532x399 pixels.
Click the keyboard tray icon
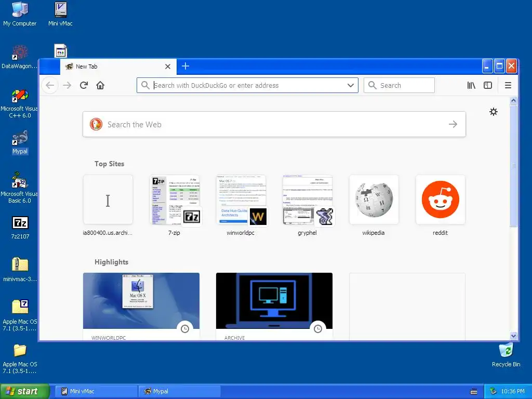click(474, 392)
